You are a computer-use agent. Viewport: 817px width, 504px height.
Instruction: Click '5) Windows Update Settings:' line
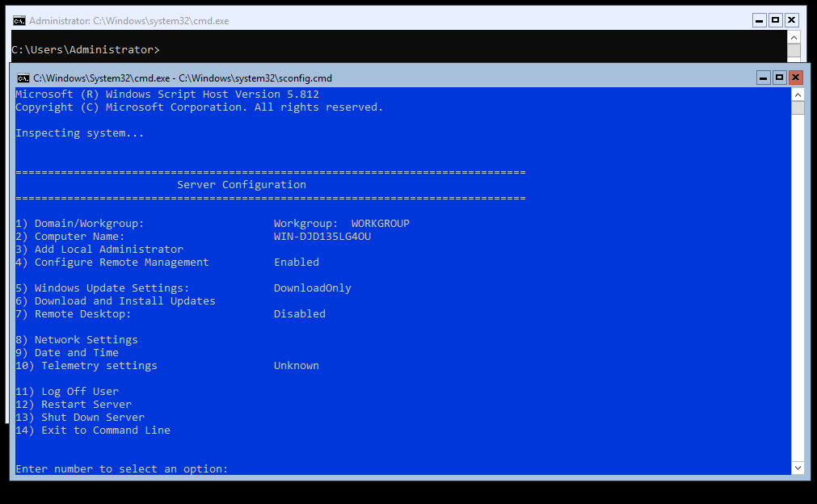[x=102, y=288]
